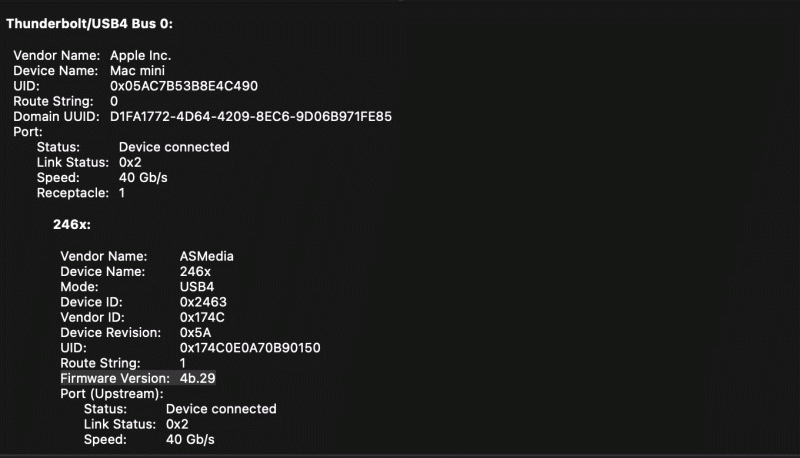The image size is (800, 458).
Task: Click the 246x Route String value 1
Action: (x=183, y=363)
